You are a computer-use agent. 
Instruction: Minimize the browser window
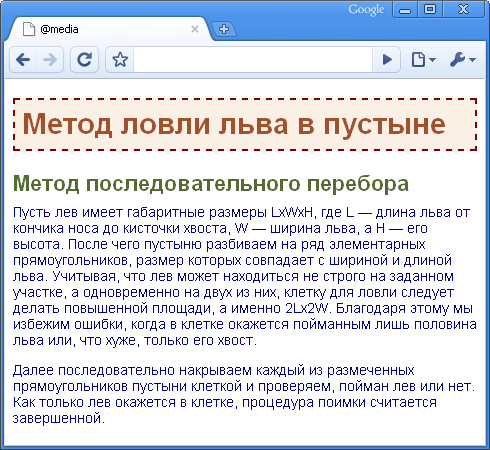tap(405, 10)
